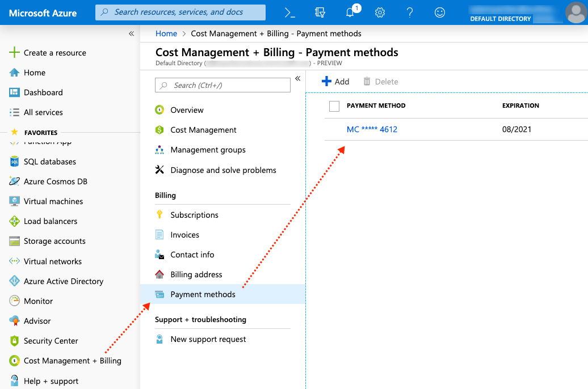The image size is (588, 389).
Task: Click the Load balancers diamond icon
Action: point(14,221)
